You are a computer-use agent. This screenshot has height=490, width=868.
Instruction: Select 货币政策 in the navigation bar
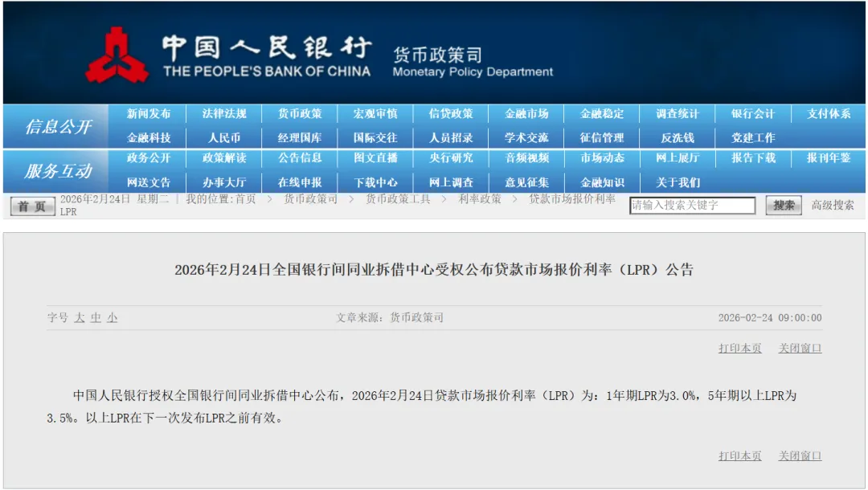click(300, 113)
